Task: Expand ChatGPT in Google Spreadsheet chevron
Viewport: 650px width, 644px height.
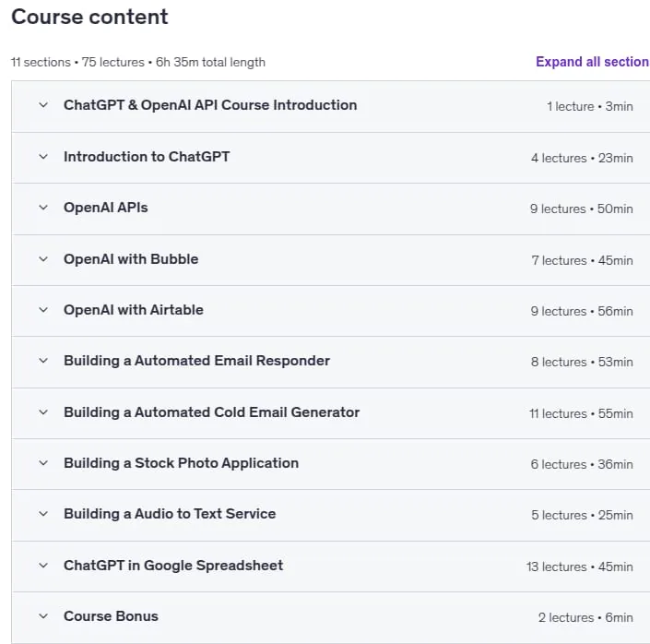Action: point(43,566)
